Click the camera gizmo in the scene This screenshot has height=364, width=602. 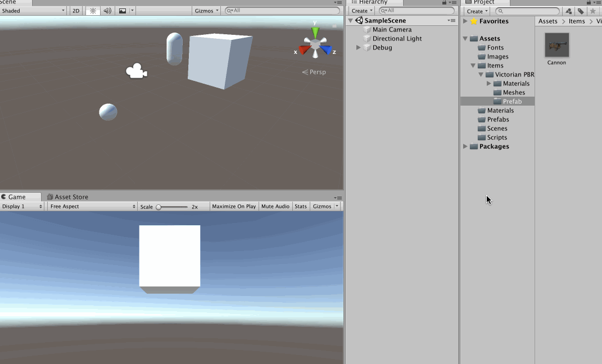click(136, 71)
